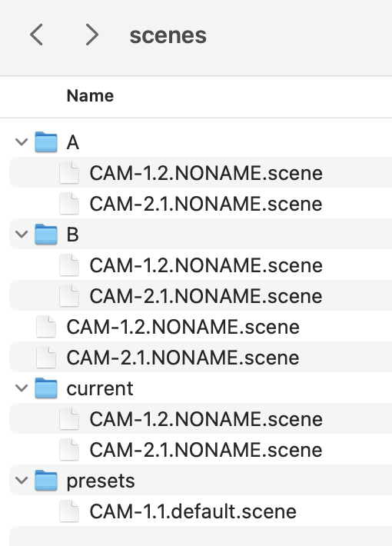
Task: Collapse folder B disclosure chevron
Action: coord(22,234)
